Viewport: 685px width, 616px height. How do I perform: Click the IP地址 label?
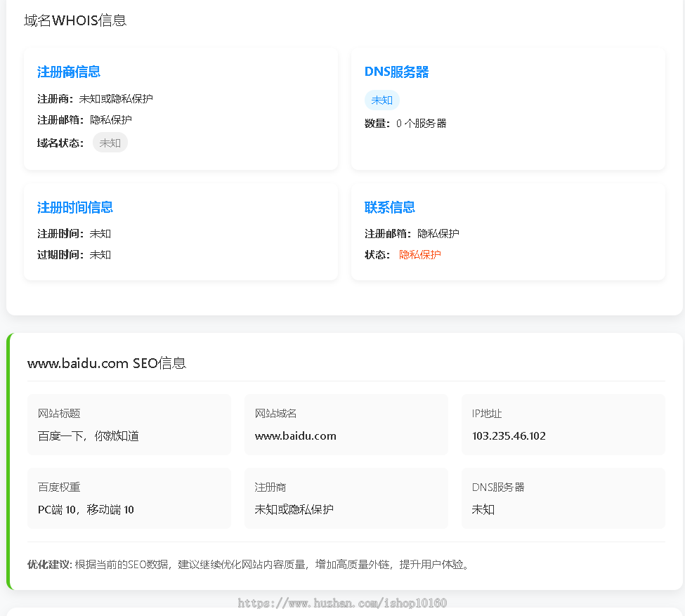487,413
